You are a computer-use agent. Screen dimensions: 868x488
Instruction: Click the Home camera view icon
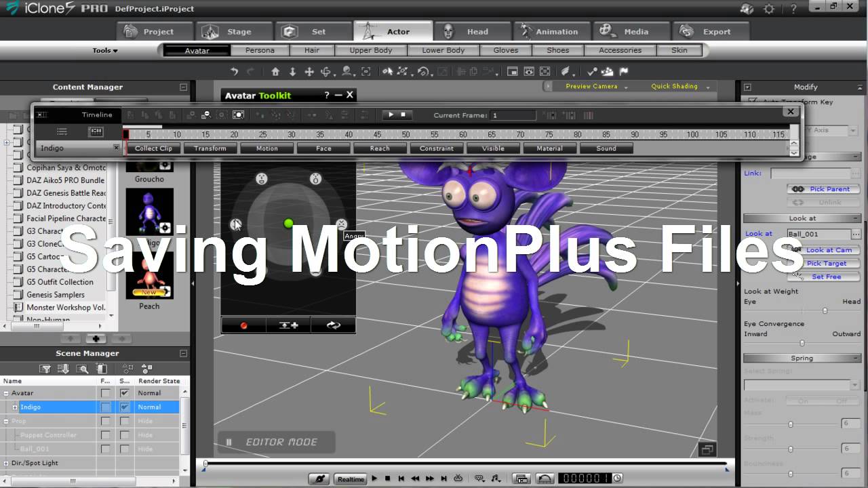[275, 71]
